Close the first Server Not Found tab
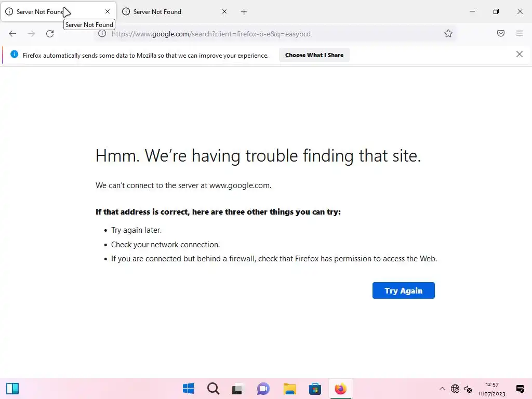 pyautogui.click(x=108, y=11)
